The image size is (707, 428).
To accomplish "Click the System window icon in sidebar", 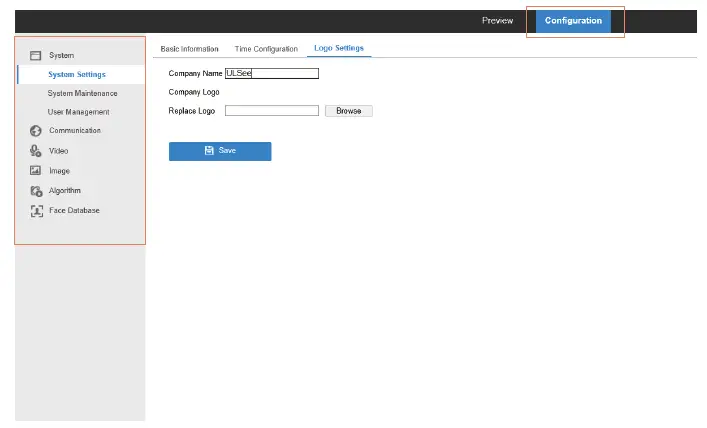I will pyautogui.click(x=35, y=55).
